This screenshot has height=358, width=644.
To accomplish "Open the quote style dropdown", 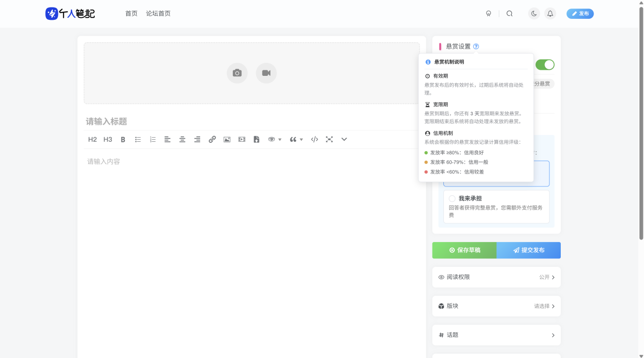I will click(x=296, y=140).
